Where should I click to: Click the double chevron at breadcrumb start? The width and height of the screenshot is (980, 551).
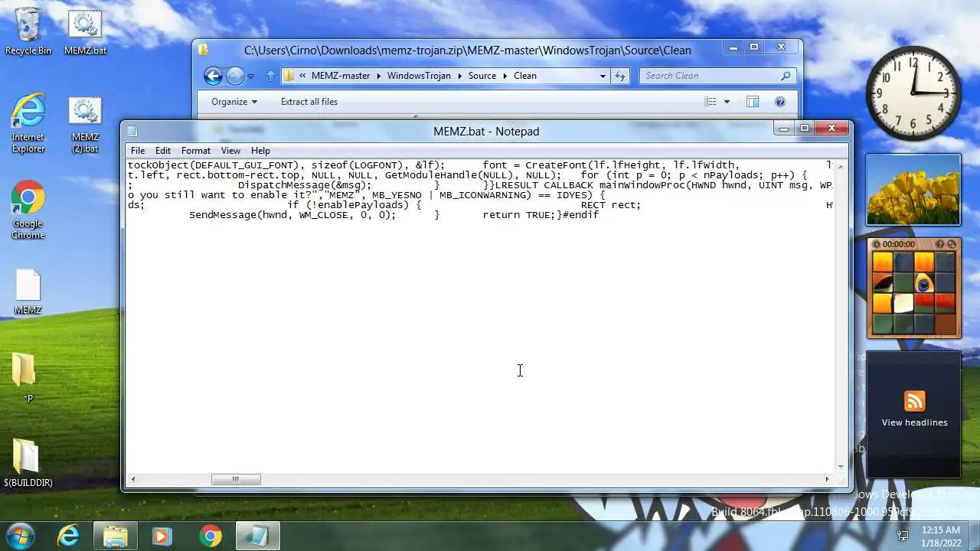[303, 76]
